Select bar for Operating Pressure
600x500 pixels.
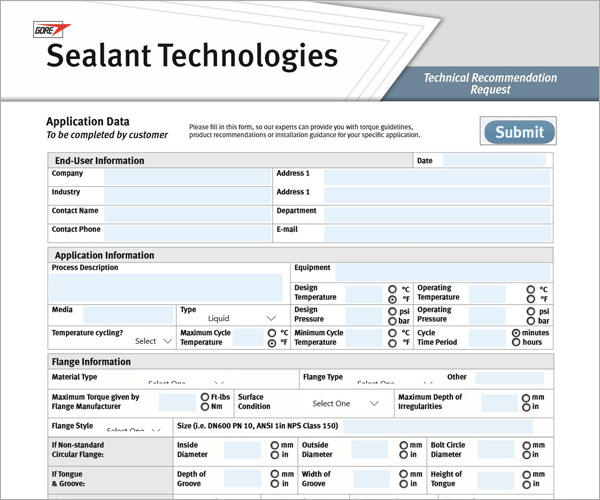[x=530, y=321]
